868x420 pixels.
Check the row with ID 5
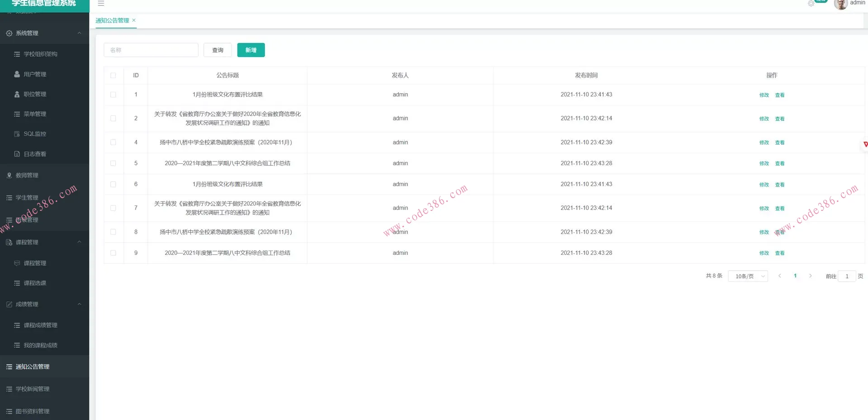tap(113, 163)
